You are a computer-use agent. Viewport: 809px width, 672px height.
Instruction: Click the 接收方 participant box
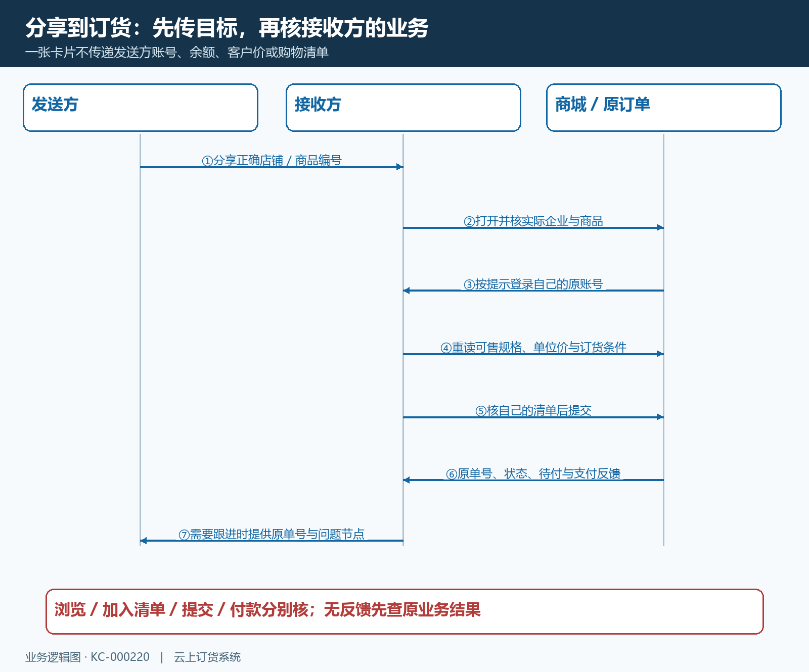[403, 108]
